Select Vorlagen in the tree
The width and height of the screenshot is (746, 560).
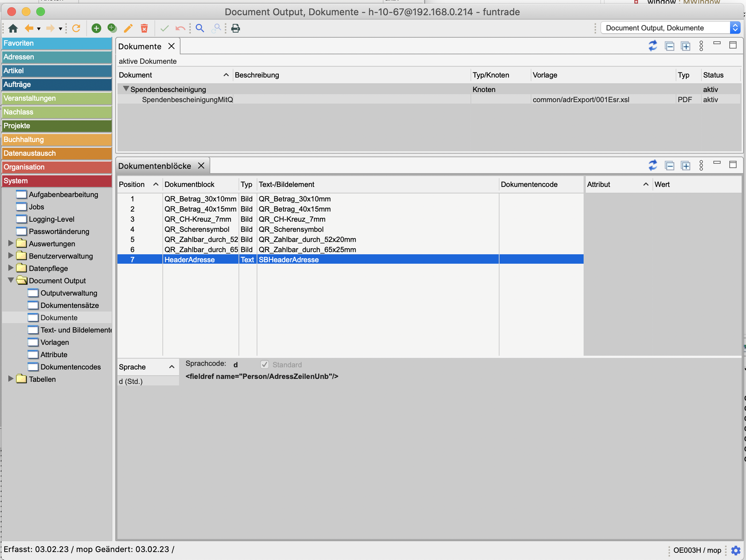click(54, 342)
